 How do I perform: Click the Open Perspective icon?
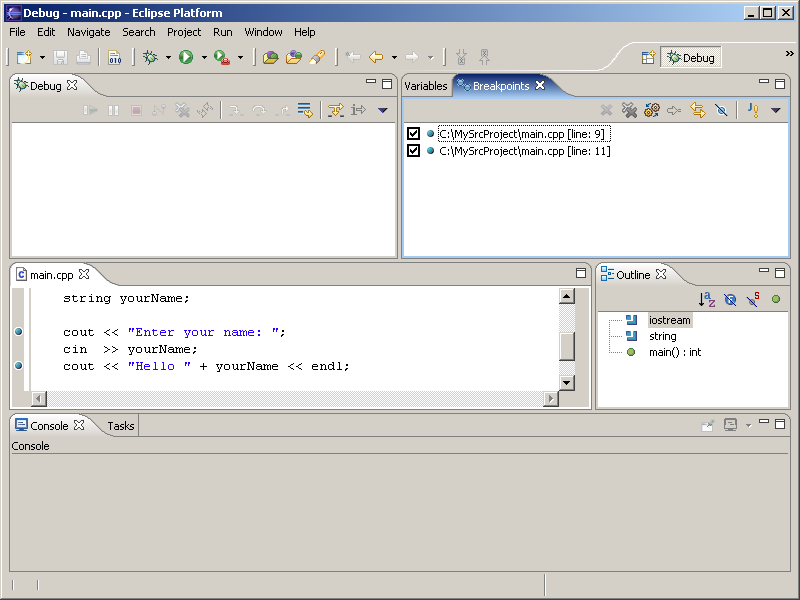click(648, 58)
